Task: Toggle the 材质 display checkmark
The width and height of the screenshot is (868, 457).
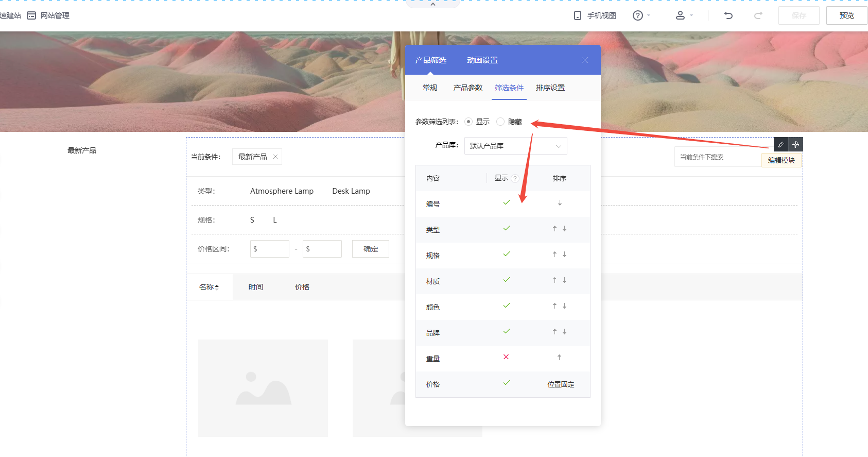Action: (507, 280)
